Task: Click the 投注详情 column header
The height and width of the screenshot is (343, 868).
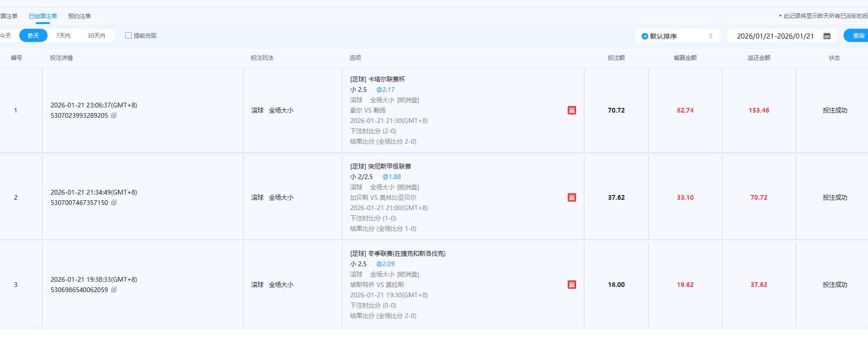Action: pyautogui.click(x=62, y=57)
